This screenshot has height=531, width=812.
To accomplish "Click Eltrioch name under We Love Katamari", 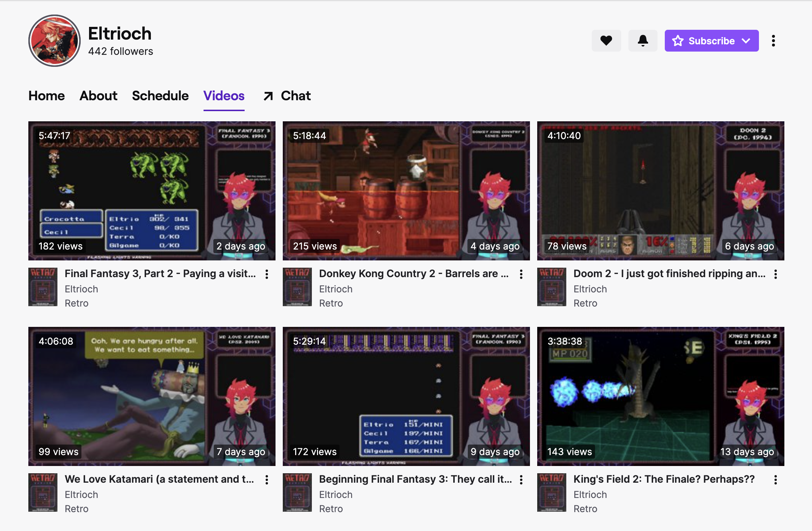I will (x=81, y=495).
